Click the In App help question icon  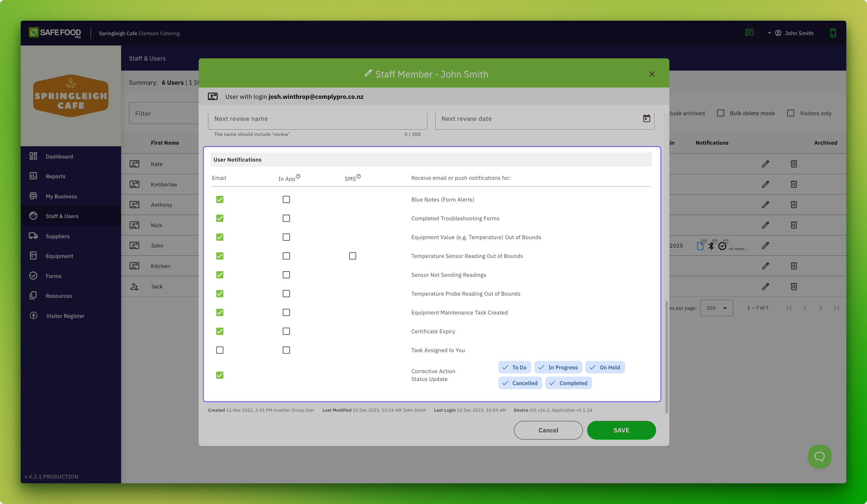(x=298, y=176)
